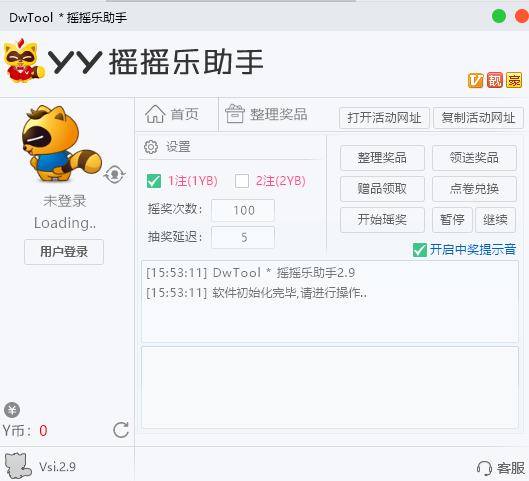The width and height of the screenshot is (529, 481).
Task: Click the user avatar raccoon image
Action: pos(61,143)
